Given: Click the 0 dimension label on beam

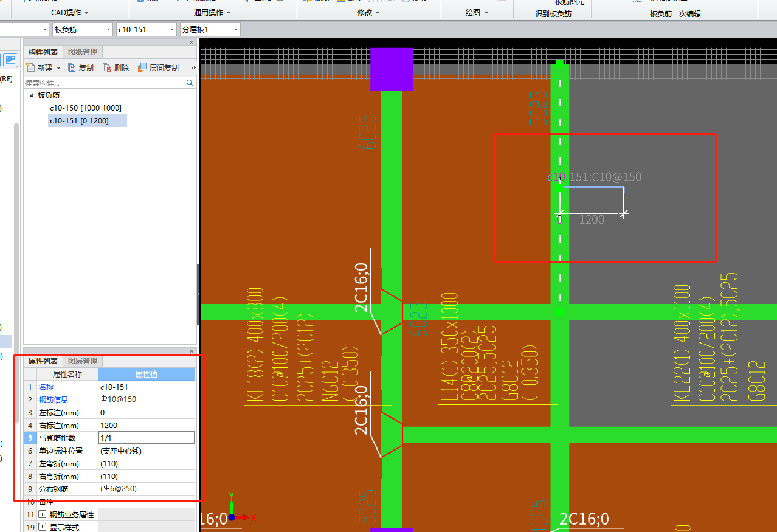Looking at the screenshot, I should [559, 219].
